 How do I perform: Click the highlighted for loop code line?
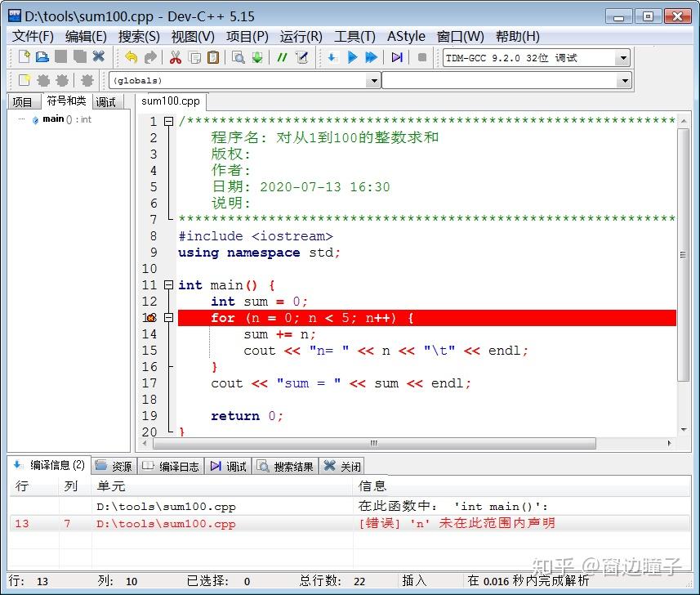(427, 318)
